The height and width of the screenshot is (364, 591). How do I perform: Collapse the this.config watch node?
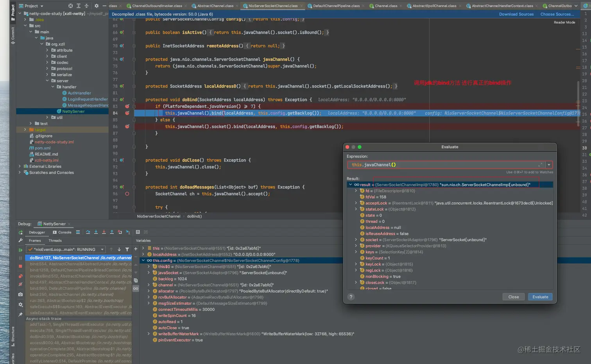click(x=143, y=261)
